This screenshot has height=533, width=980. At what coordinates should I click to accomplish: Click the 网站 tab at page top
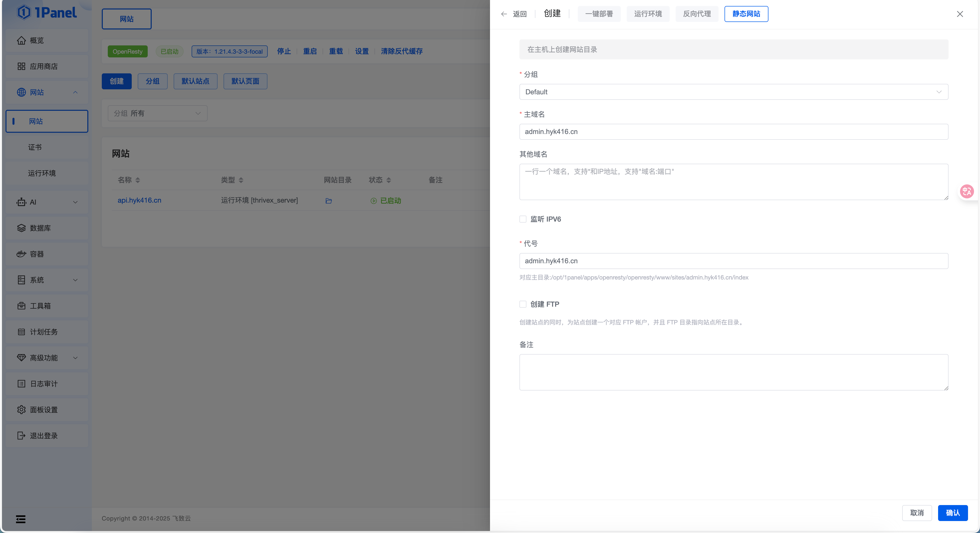coord(126,19)
